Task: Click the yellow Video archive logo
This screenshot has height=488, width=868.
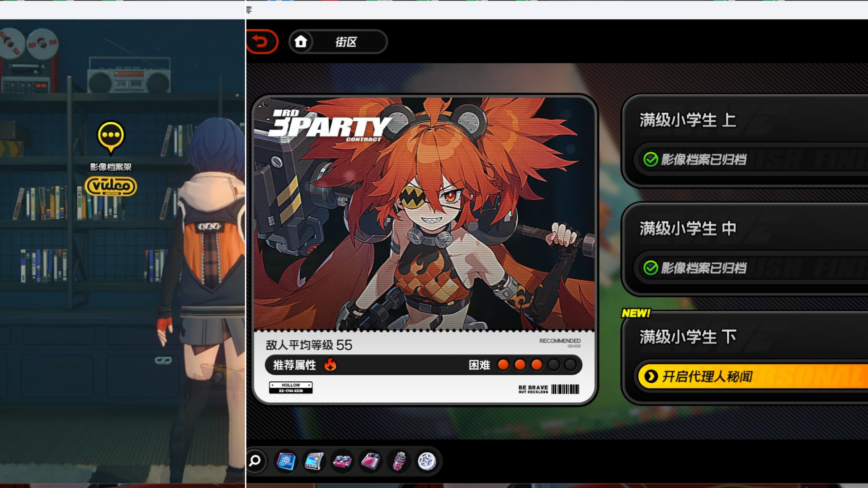Action: point(111,186)
